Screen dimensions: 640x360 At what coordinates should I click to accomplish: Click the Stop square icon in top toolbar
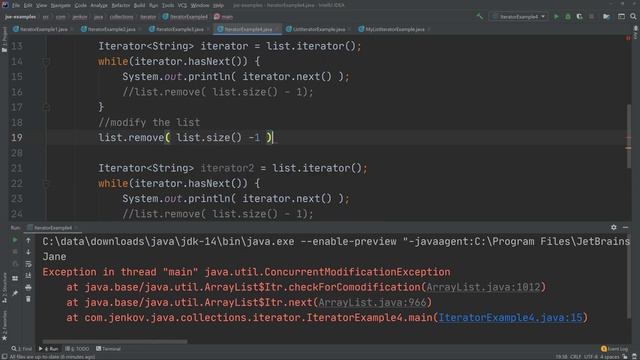pyautogui.click(x=591, y=17)
